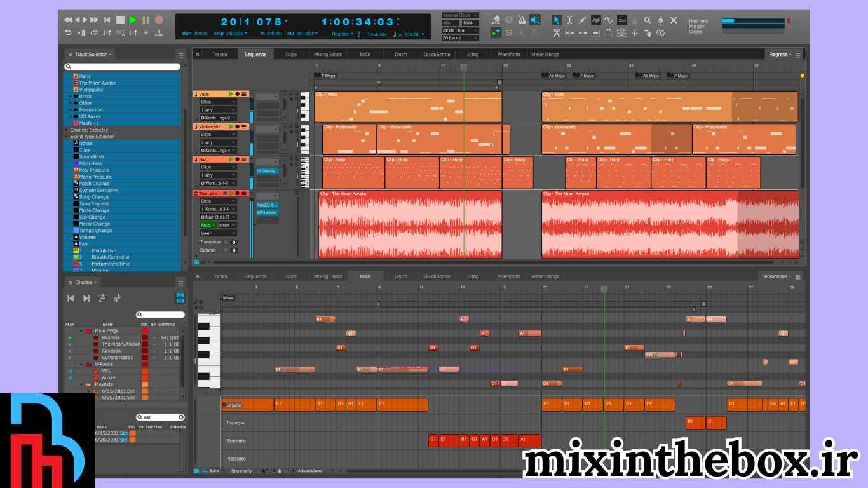Image resolution: width=868 pixels, height=488 pixels.
Task: Switch to Drum tab in lower pane
Action: tap(401, 276)
